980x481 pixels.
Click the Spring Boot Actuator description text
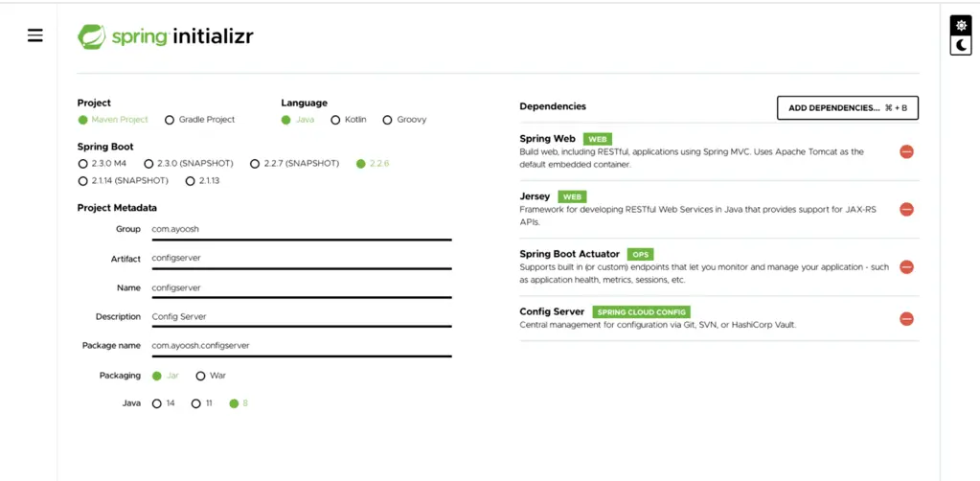click(x=704, y=273)
